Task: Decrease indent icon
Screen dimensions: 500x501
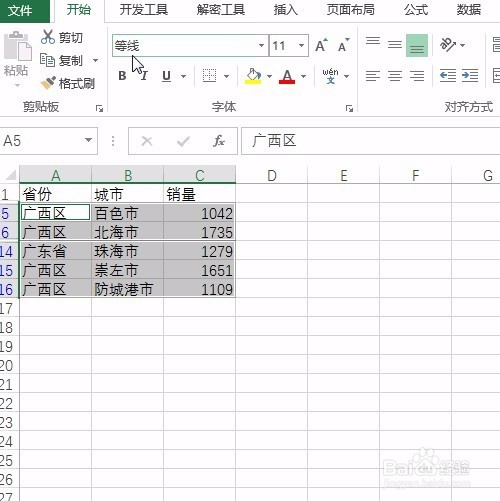Action: pyautogui.click(x=448, y=76)
